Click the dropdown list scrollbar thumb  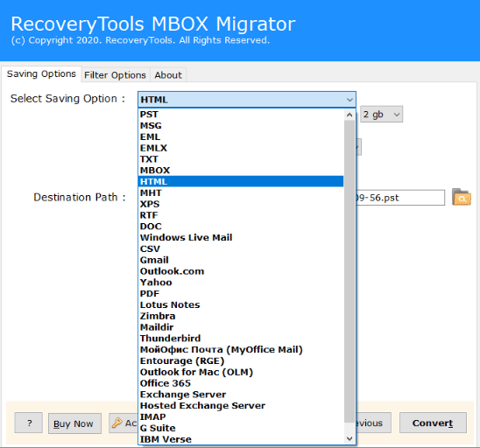349,271
